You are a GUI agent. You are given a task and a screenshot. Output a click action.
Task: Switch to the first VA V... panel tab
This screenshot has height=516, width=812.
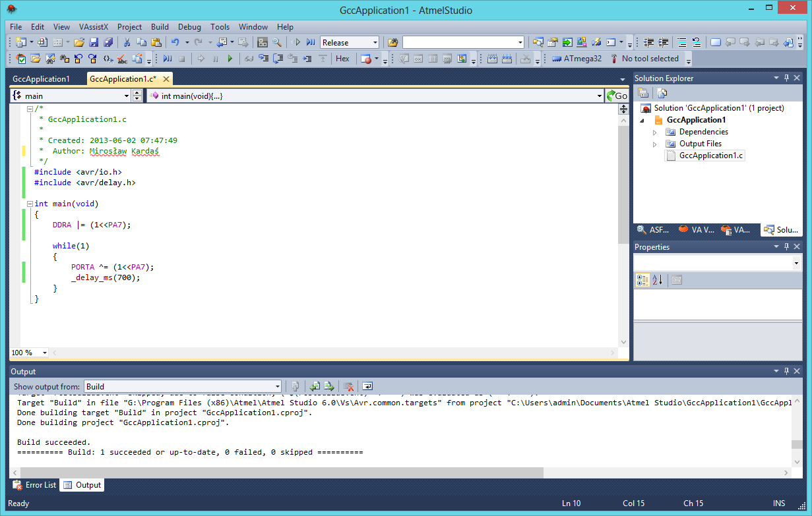click(697, 230)
